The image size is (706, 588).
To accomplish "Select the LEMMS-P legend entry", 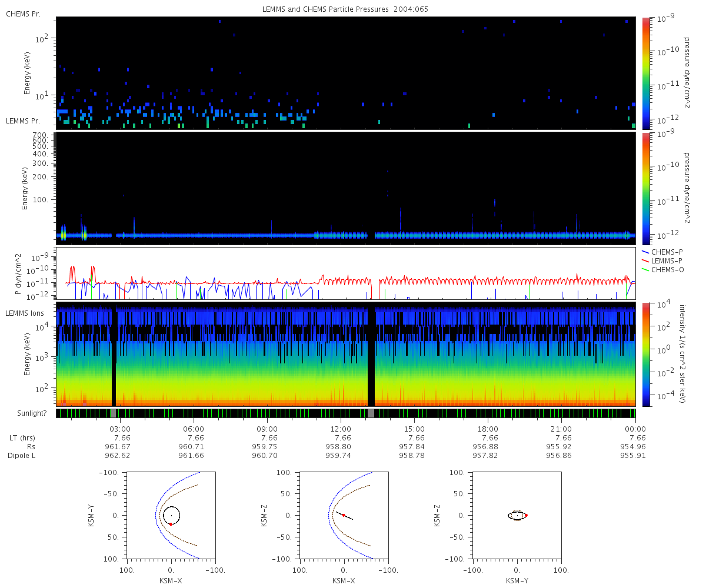I will tap(666, 260).
